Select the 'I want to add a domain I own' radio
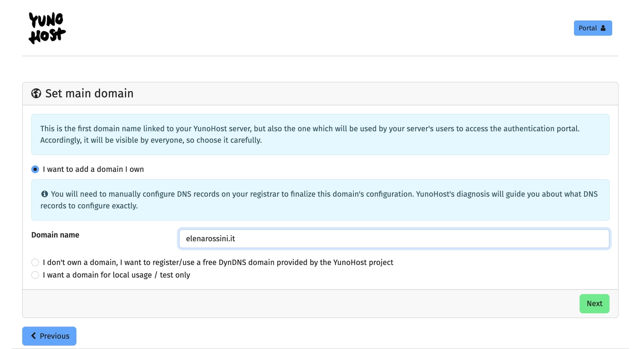Image resolution: width=644 pixels, height=349 pixels. [x=35, y=169]
